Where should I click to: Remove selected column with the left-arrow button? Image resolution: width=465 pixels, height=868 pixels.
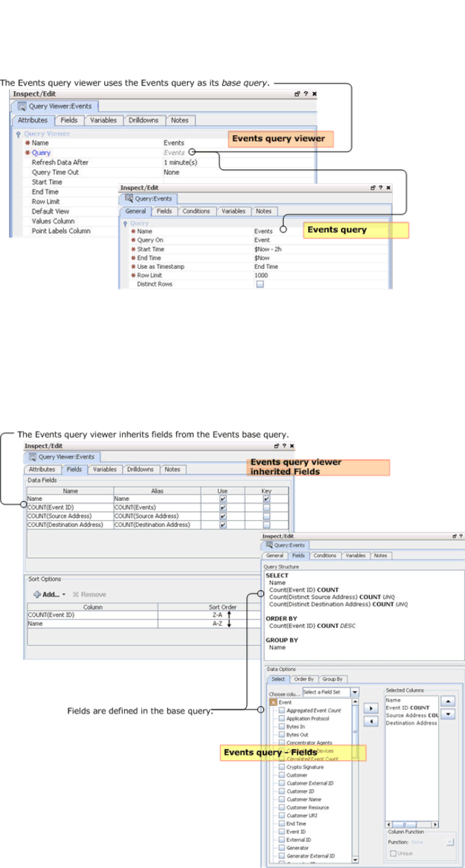[x=370, y=721]
